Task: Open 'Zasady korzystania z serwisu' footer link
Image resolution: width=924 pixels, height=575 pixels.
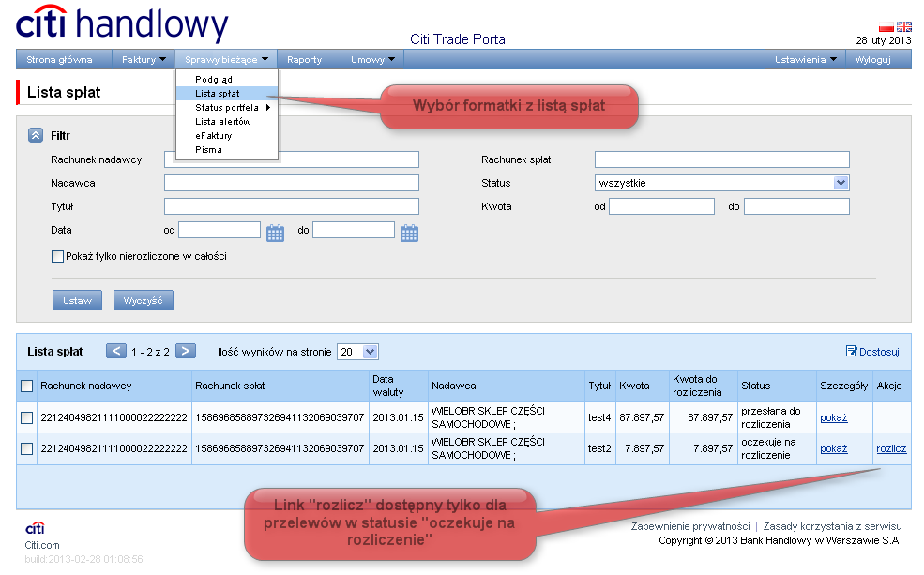Action: [x=833, y=526]
